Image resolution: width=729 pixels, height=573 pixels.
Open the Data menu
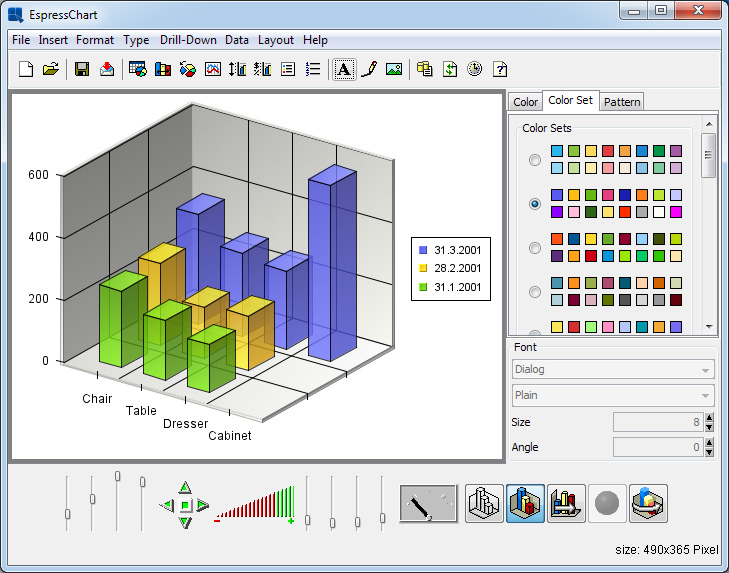tap(237, 40)
